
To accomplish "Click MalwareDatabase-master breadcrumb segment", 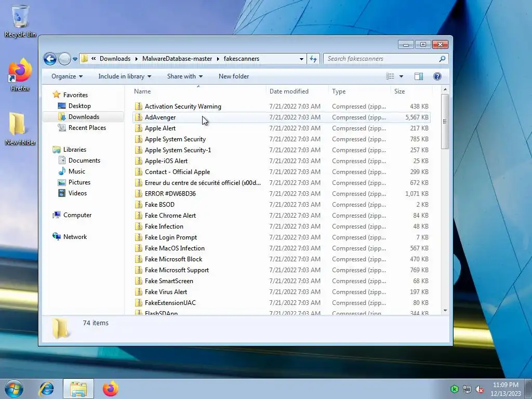I will (177, 59).
